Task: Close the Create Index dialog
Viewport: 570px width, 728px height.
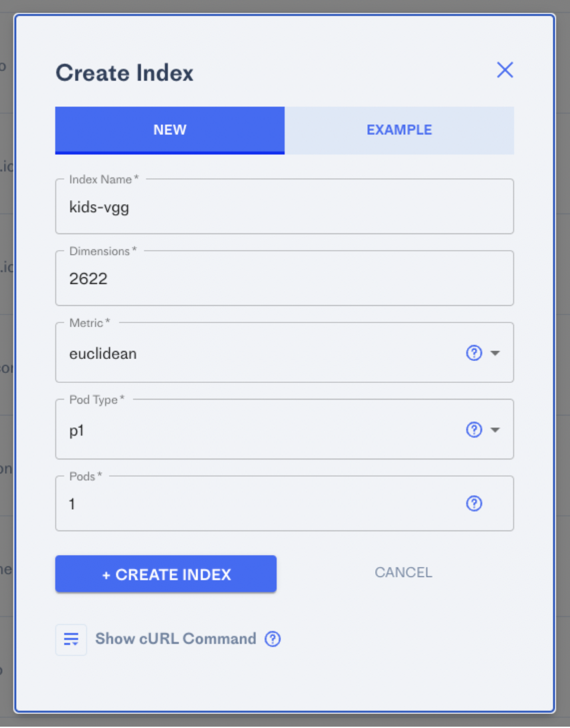Action: 505,70
